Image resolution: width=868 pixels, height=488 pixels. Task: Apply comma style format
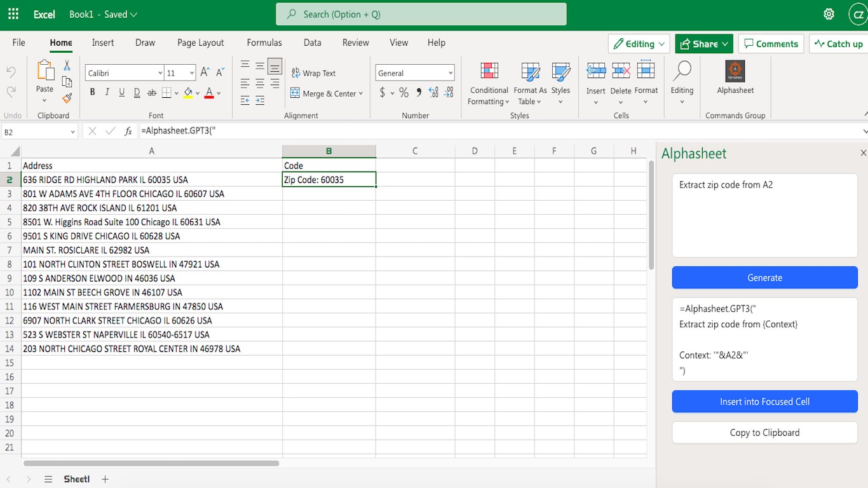click(419, 93)
